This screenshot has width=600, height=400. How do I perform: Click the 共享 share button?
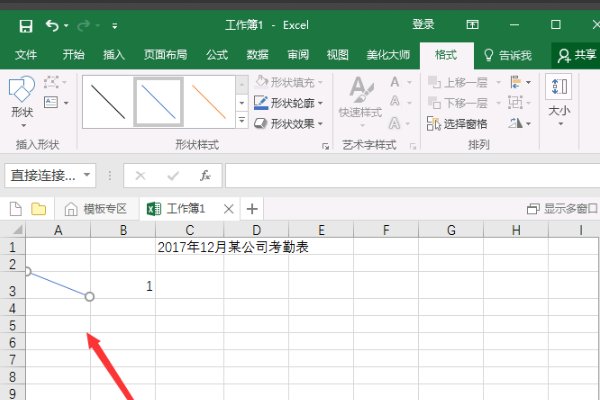577,56
